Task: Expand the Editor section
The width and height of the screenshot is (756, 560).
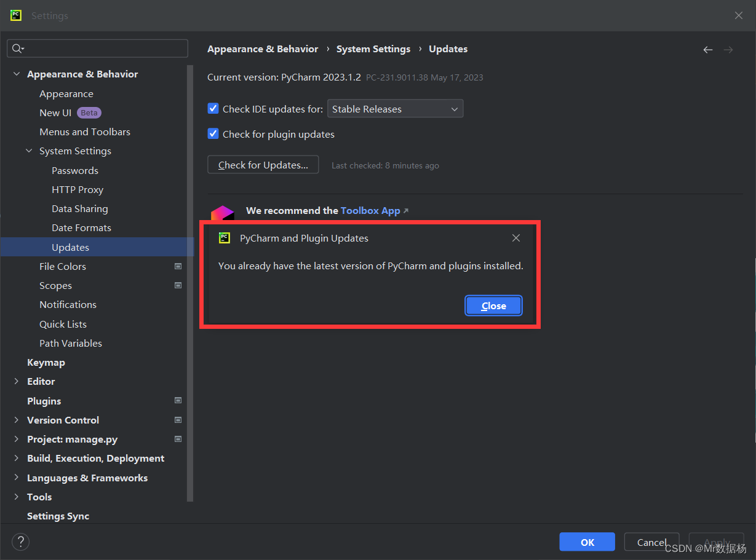Action: (x=16, y=381)
